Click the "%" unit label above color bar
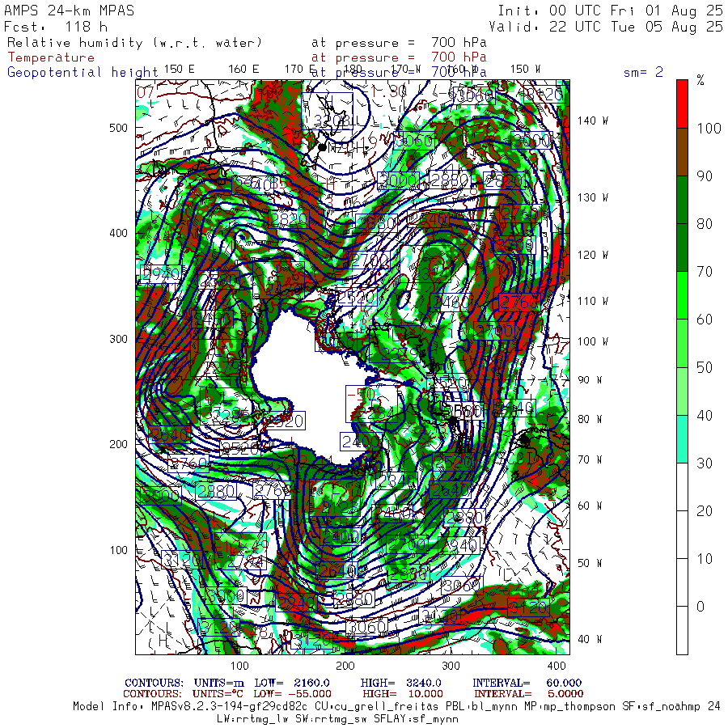The width and height of the screenshot is (728, 728). [x=700, y=80]
